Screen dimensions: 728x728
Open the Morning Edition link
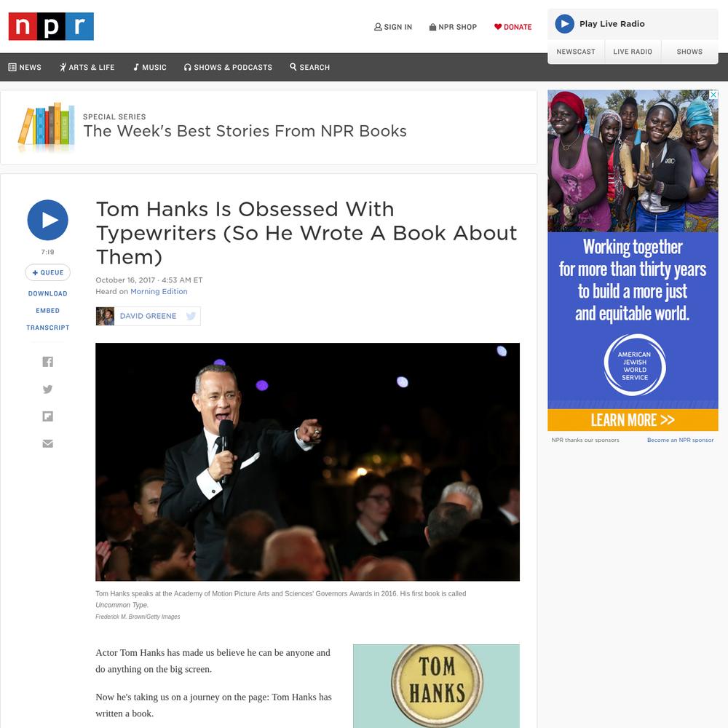159,292
